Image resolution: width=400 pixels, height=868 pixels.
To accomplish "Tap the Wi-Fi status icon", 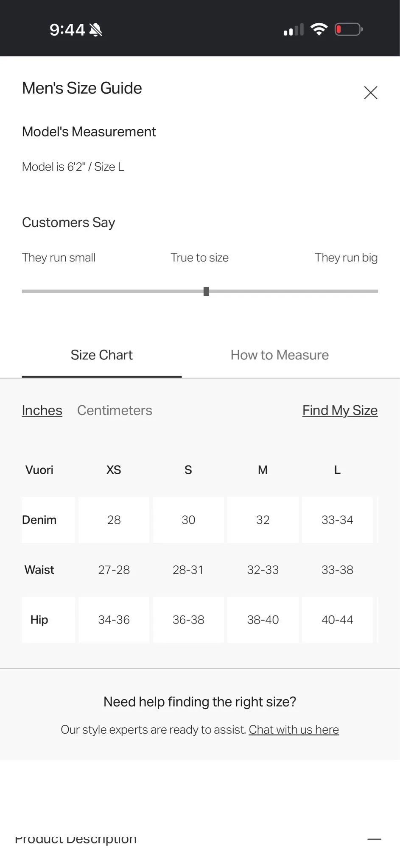I will pyautogui.click(x=319, y=29).
